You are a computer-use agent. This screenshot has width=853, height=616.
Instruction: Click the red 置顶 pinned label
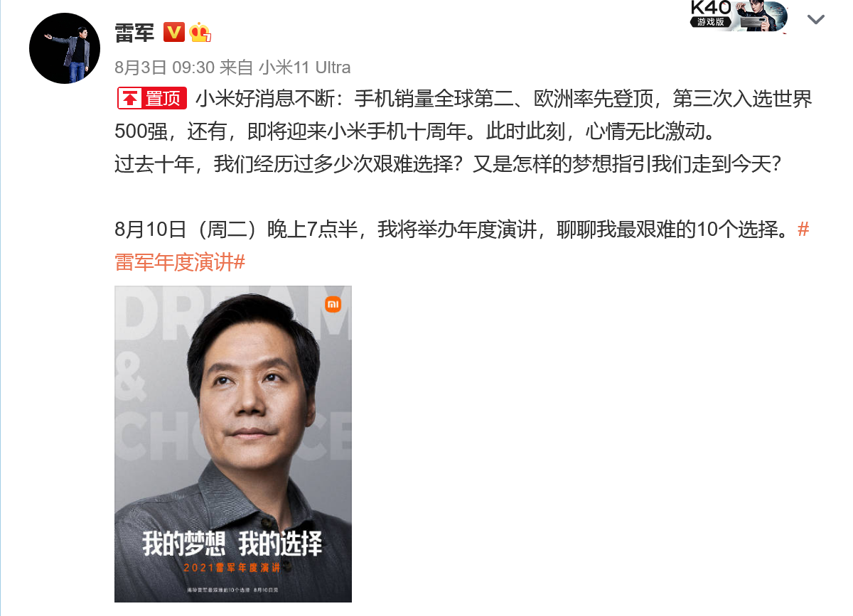point(151,99)
